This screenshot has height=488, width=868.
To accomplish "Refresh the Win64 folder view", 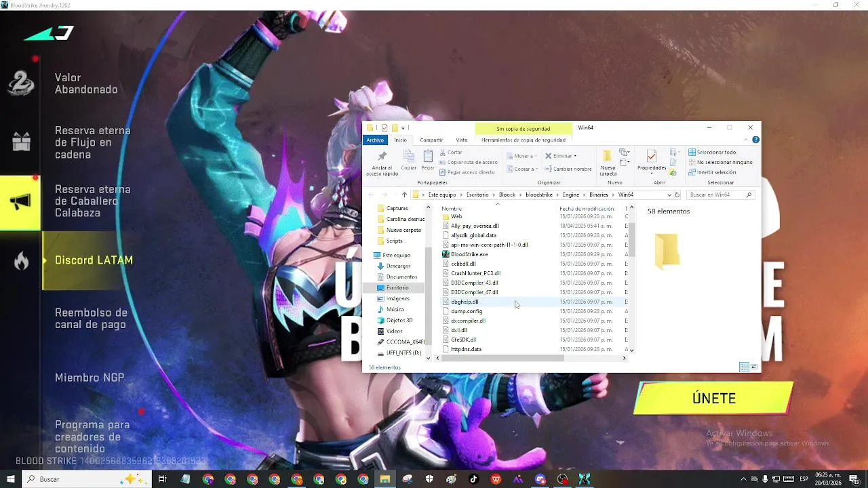I will (677, 195).
